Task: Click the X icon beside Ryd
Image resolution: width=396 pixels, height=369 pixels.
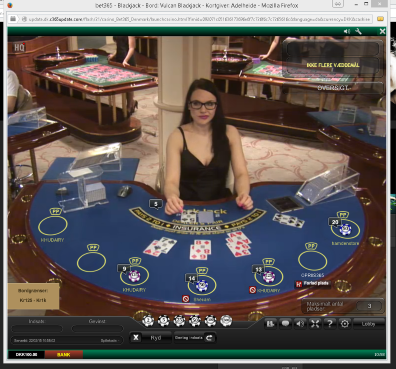Action: 136,338
